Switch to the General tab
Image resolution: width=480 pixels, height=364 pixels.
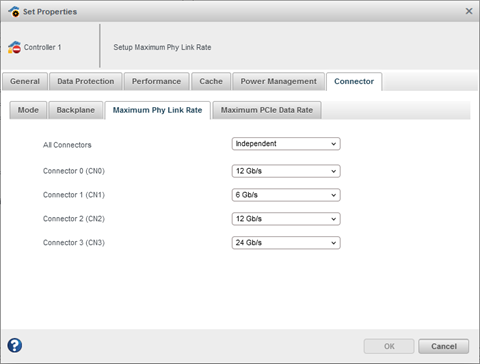(x=25, y=81)
